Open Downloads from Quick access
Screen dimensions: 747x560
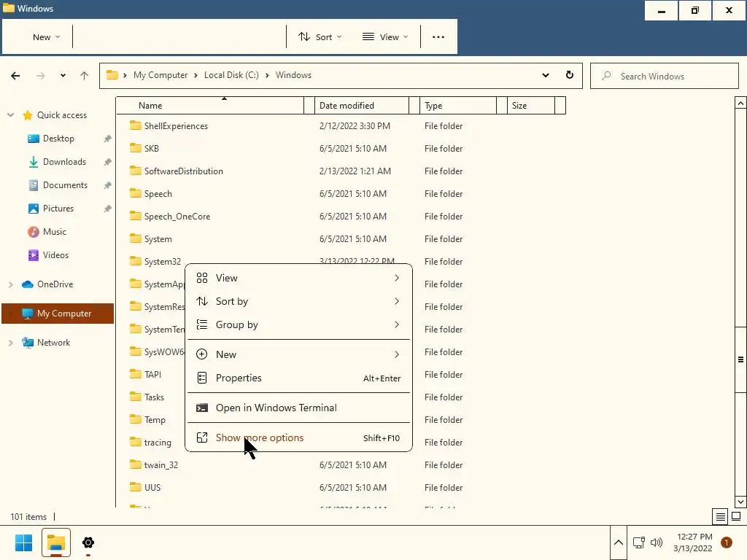pos(64,162)
